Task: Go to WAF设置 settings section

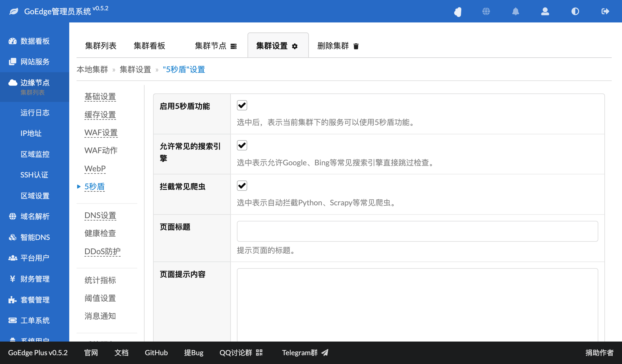Action: [x=101, y=133]
